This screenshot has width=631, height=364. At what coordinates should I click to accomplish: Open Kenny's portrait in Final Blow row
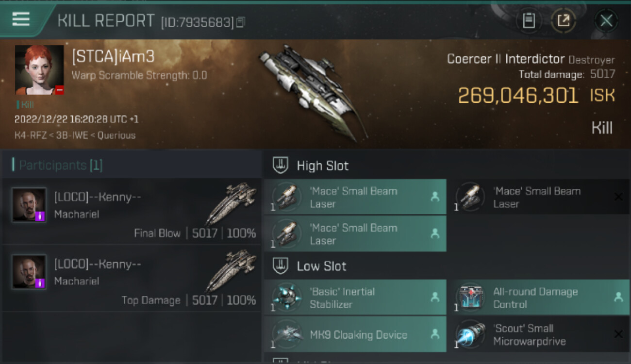(29, 205)
